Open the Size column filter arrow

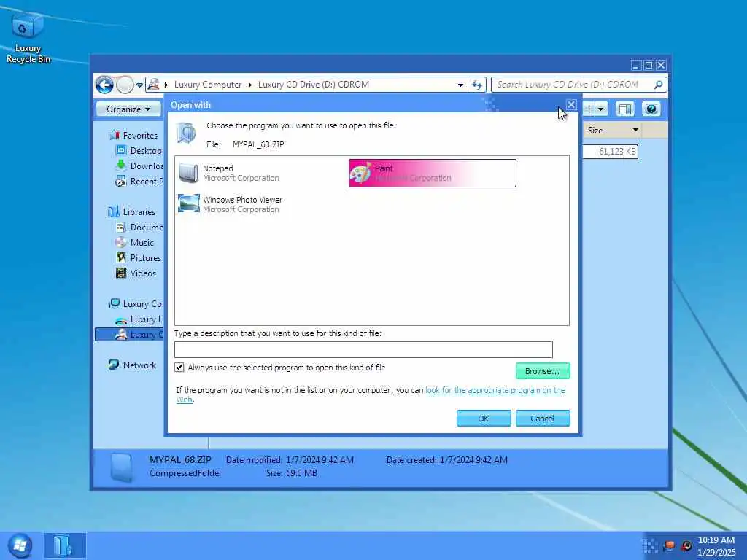[x=635, y=130]
